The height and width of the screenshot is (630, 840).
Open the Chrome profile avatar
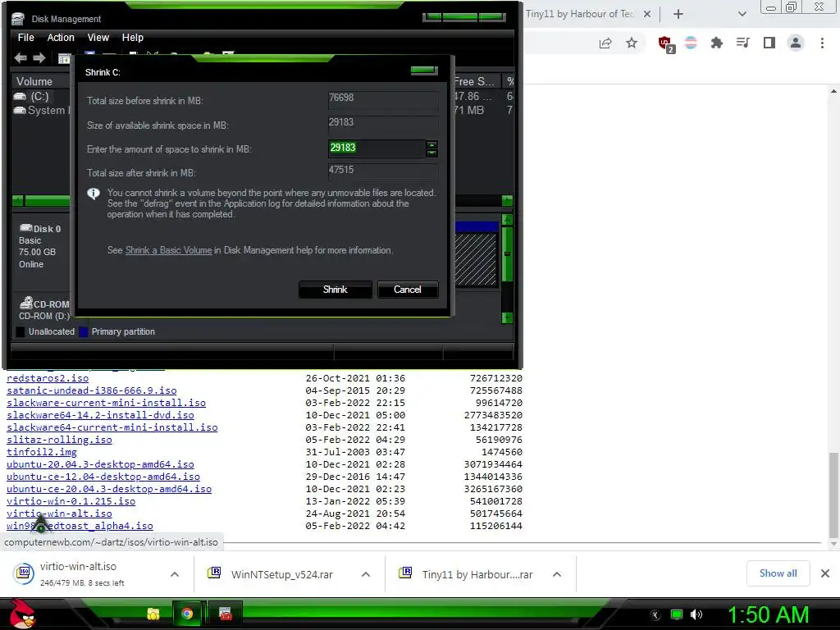coord(796,43)
